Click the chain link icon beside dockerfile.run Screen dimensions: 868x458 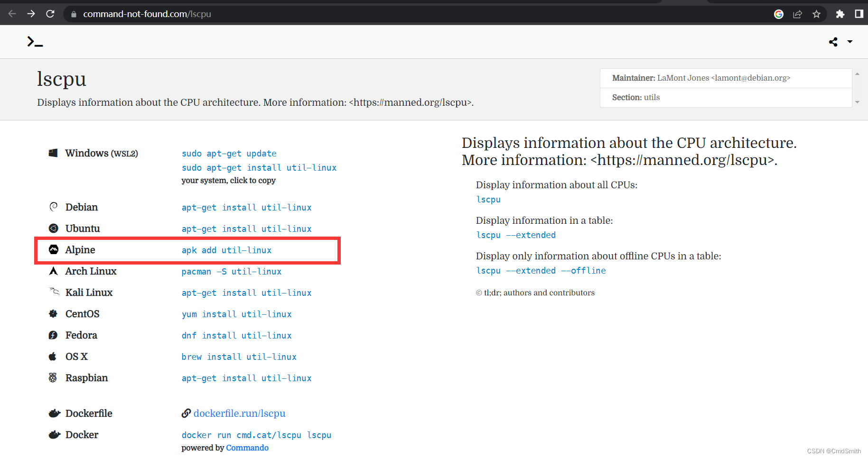click(x=186, y=413)
